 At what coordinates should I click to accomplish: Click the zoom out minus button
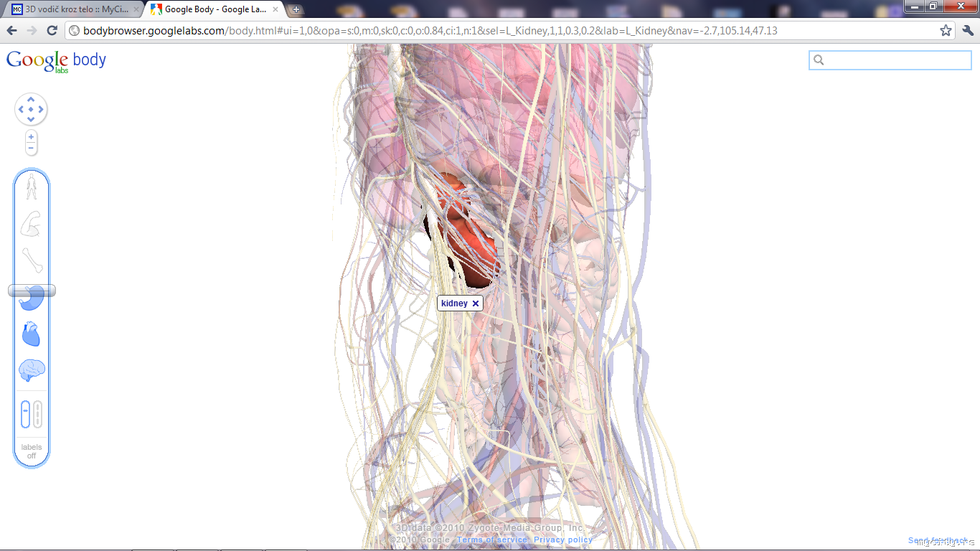(31, 148)
